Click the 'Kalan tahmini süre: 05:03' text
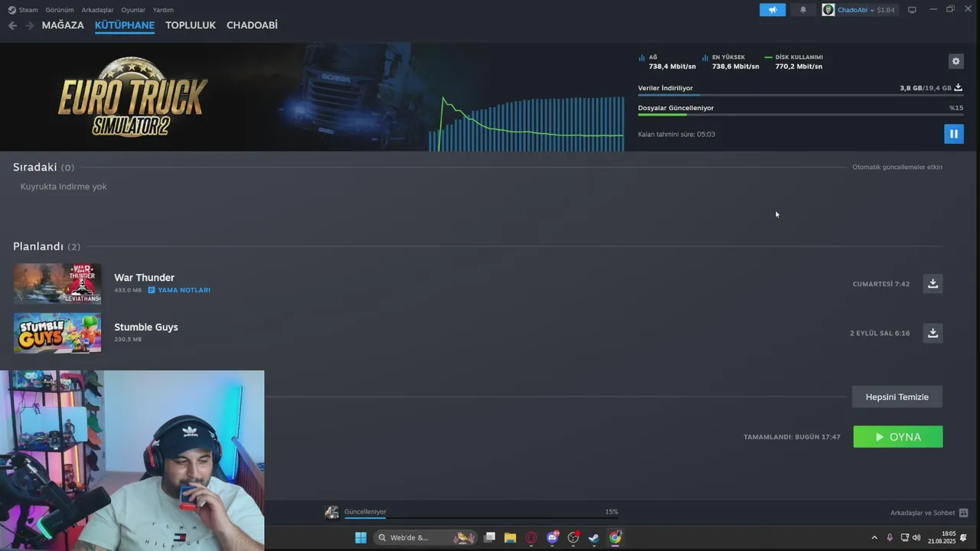This screenshot has height=551, width=980. [x=677, y=135]
